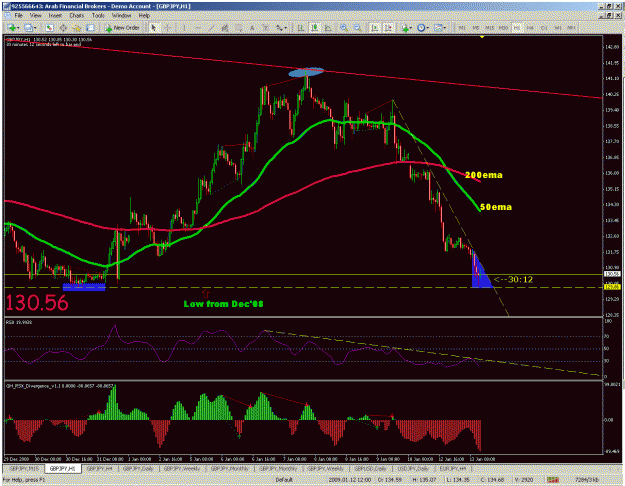625x486 pixels.
Task: Open the Insert menu
Action: pos(55,16)
